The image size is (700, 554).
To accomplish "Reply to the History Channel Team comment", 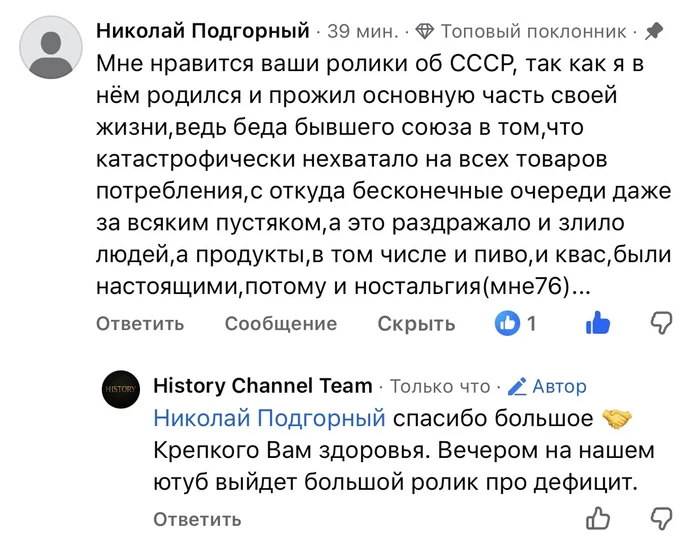I will [197, 519].
